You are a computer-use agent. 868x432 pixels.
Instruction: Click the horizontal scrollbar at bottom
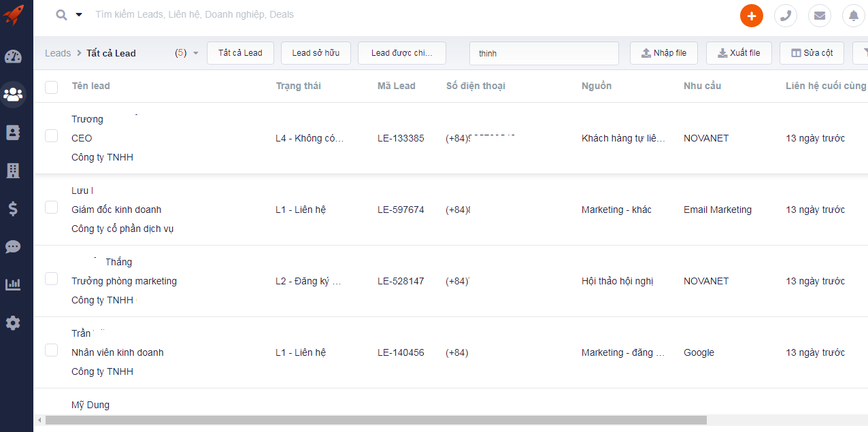376,420
